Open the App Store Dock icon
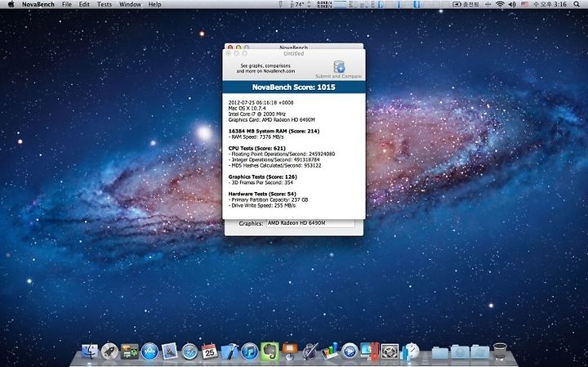The image size is (588, 367). [149, 351]
